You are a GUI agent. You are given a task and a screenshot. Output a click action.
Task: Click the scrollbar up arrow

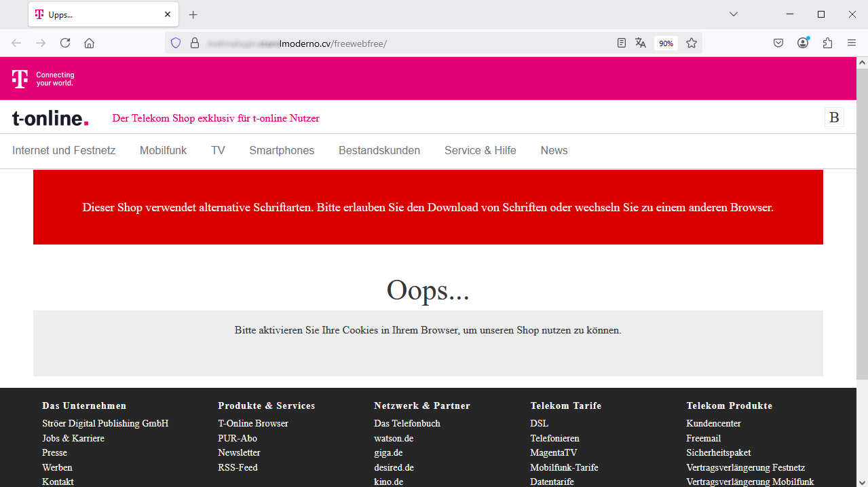pos(862,62)
